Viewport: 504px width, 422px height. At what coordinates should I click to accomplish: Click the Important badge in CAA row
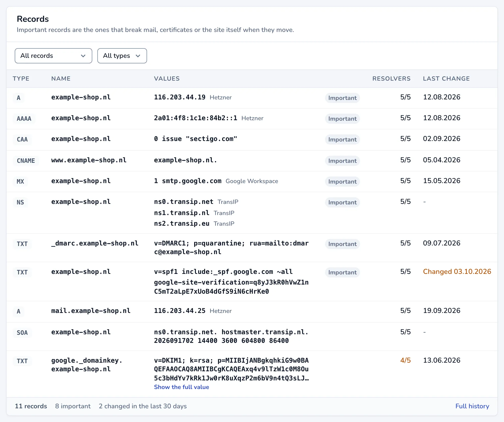coord(342,139)
